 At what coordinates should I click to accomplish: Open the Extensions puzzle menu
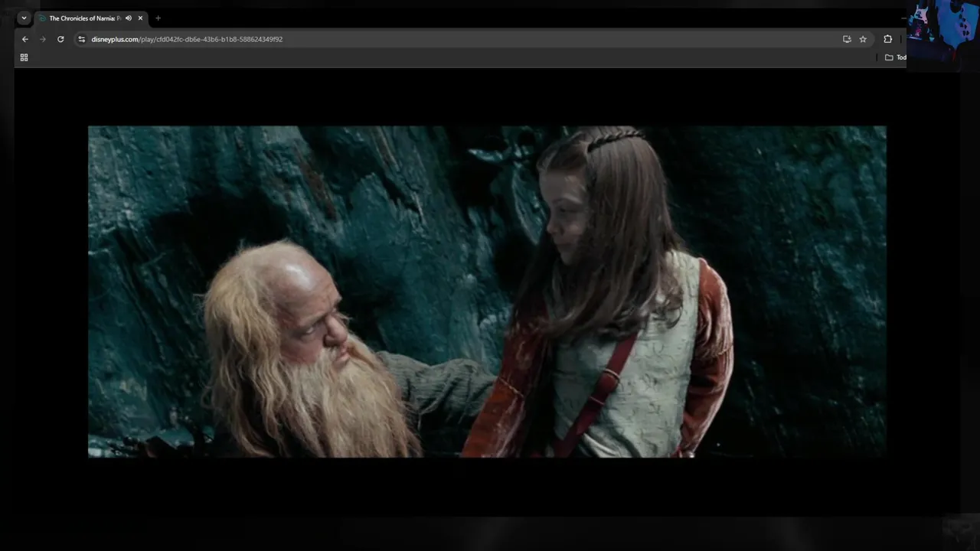point(888,39)
